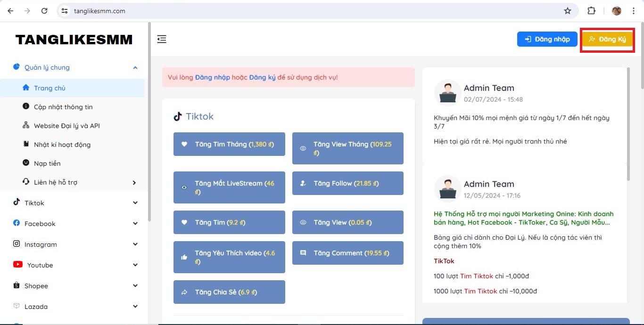Open the Chrome three-dot menu
The image size is (644, 325).
click(x=633, y=11)
